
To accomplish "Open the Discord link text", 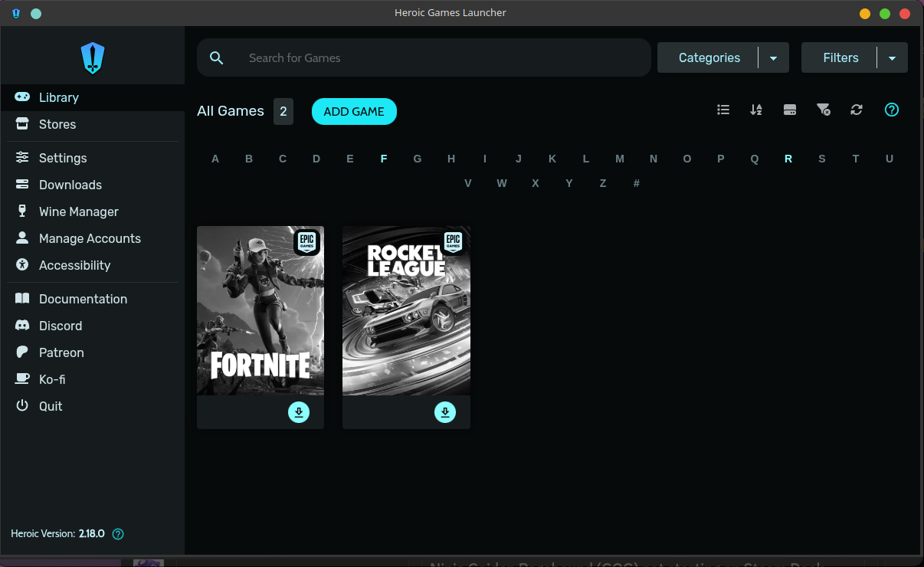I will coord(61,326).
